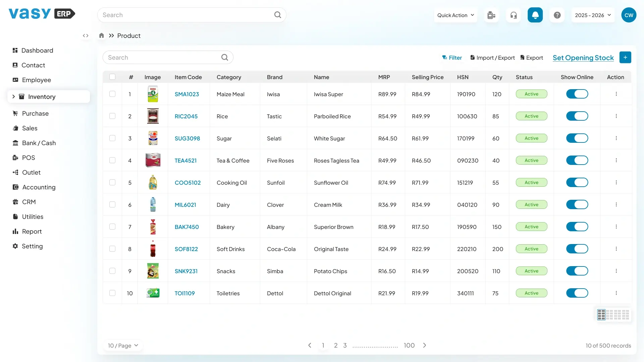Open the 10 / Page dropdown
Screen dimensions: 644x362
123,346
